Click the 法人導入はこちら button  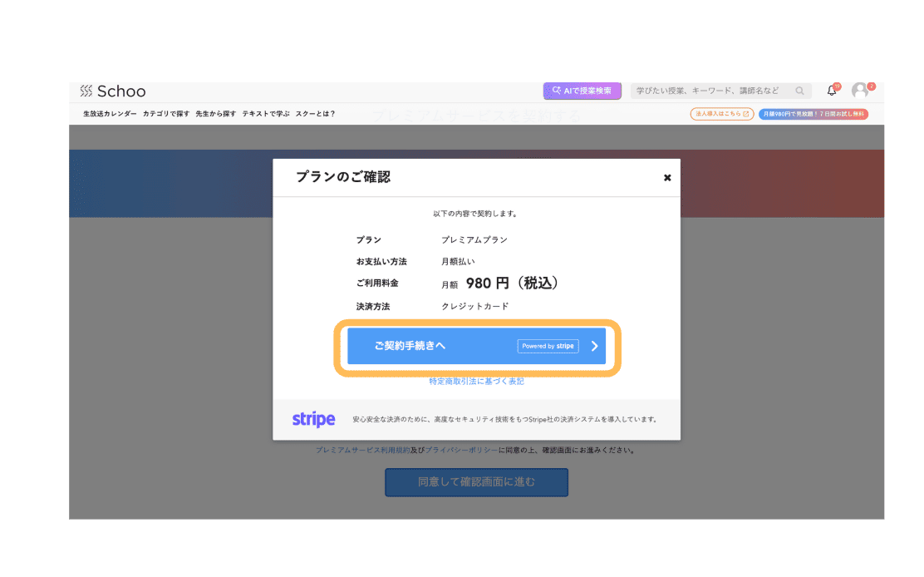point(721,114)
